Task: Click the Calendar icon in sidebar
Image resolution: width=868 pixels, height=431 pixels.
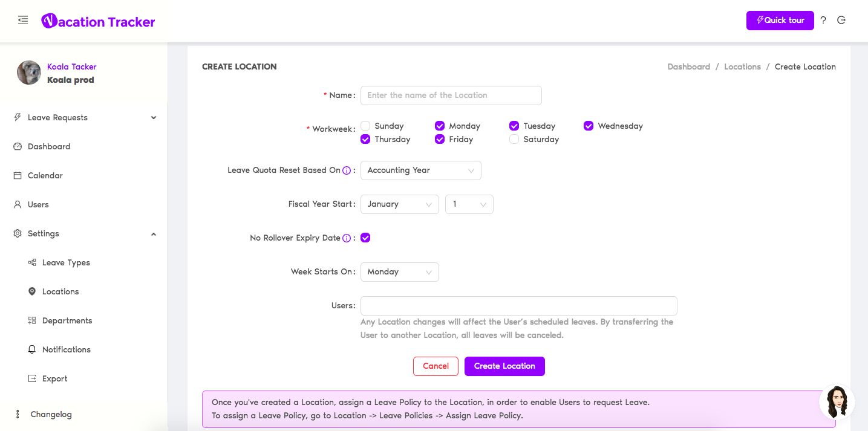Action: [x=18, y=175]
